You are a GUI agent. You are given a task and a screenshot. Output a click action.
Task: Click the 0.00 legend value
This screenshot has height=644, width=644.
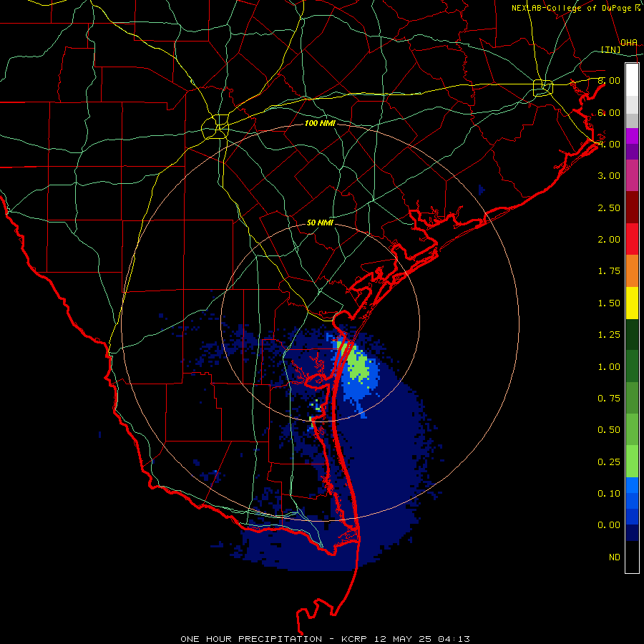(609, 525)
